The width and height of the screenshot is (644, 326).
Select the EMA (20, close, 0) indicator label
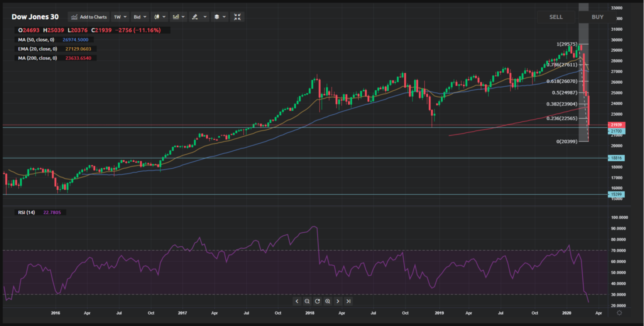click(37, 49)
